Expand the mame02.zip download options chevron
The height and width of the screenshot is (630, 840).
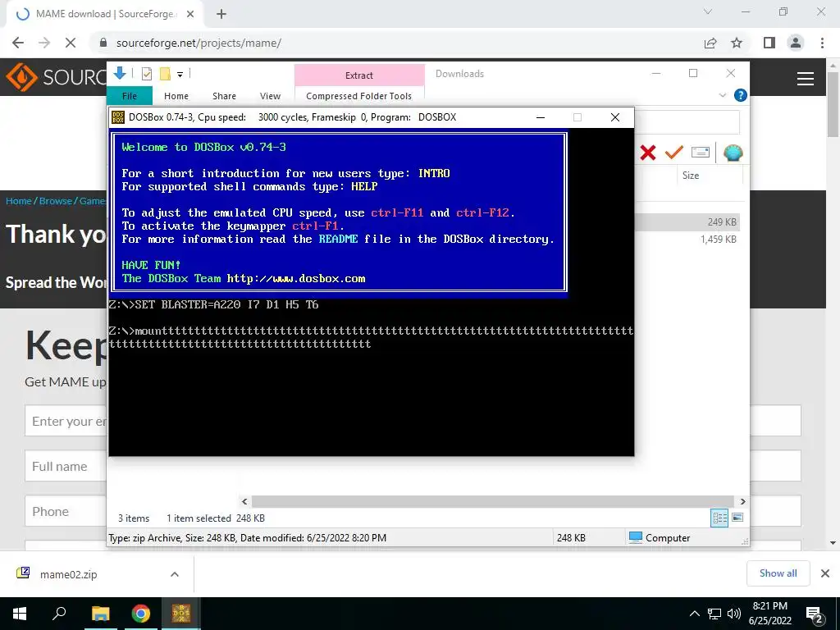coord(175,574)
